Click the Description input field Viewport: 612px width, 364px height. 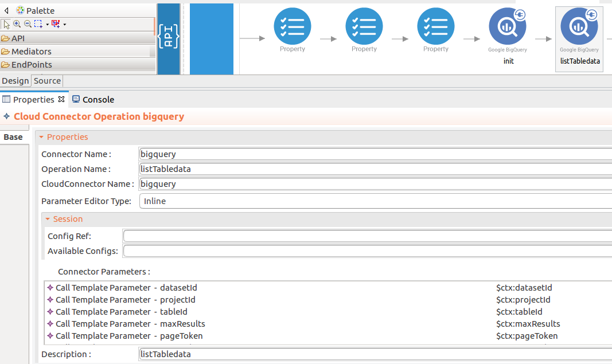376,354
